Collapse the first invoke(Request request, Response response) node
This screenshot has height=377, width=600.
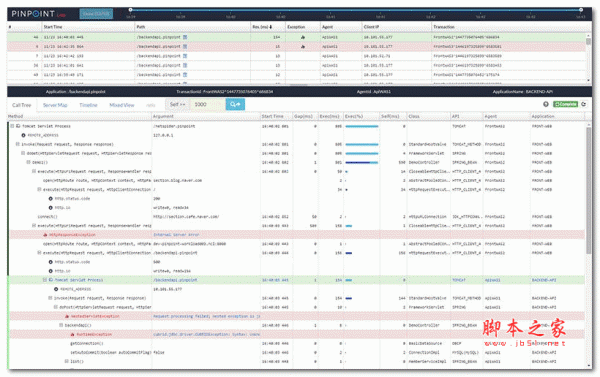(x=17, y=144)
